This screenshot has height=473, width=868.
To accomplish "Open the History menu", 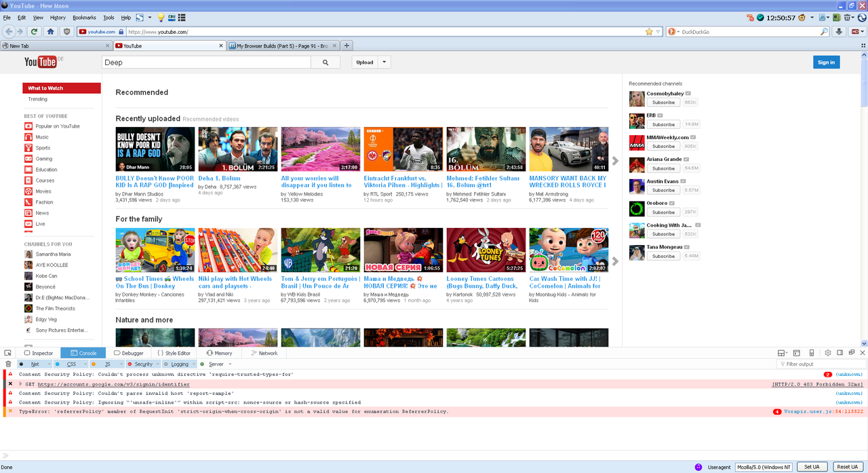I will coord(58,17).
